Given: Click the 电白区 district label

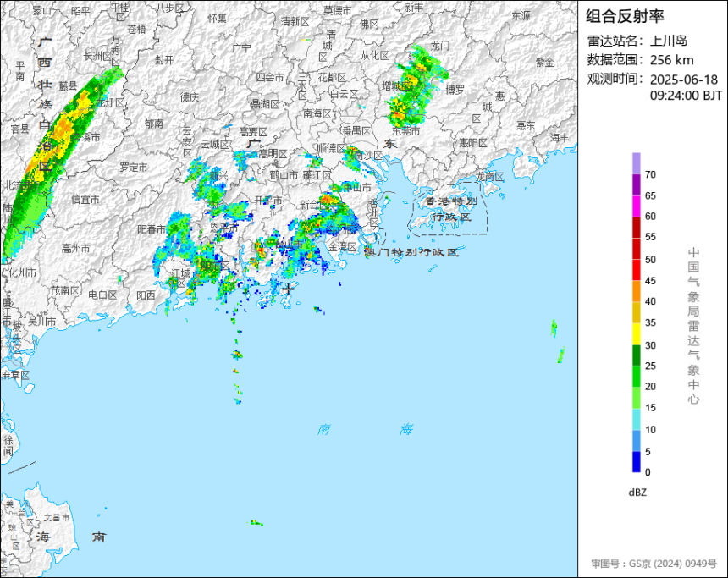Looking at the screenshot, I should (x=102, y=295).
